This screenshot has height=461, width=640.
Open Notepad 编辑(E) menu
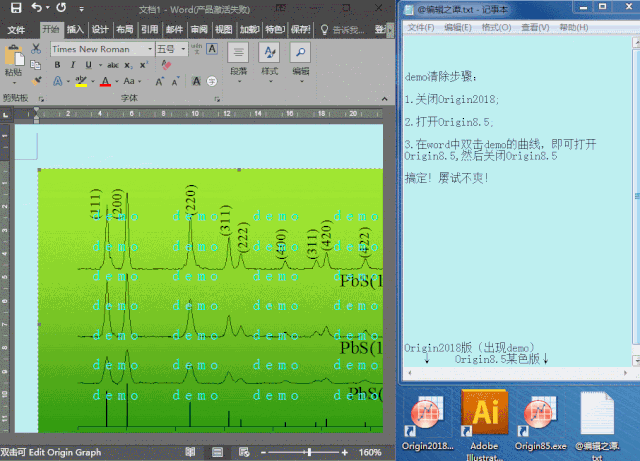[x=458, y=27]
